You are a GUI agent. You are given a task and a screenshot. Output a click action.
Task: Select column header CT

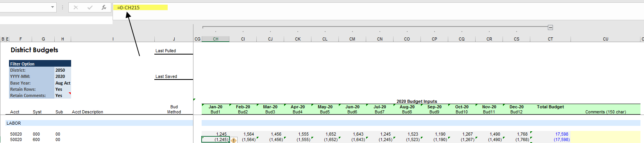point(551,39)
